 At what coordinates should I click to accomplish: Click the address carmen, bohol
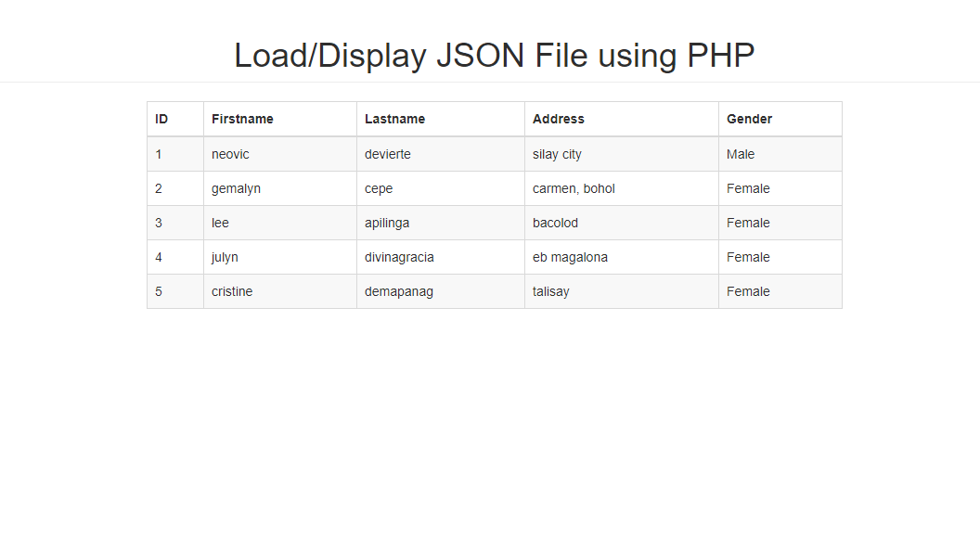coord(574,188)
